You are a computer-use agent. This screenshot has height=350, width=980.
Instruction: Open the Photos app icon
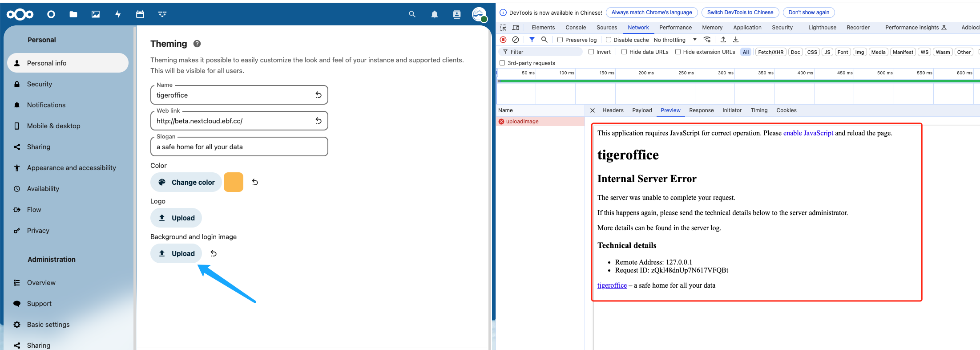[96, 15]
